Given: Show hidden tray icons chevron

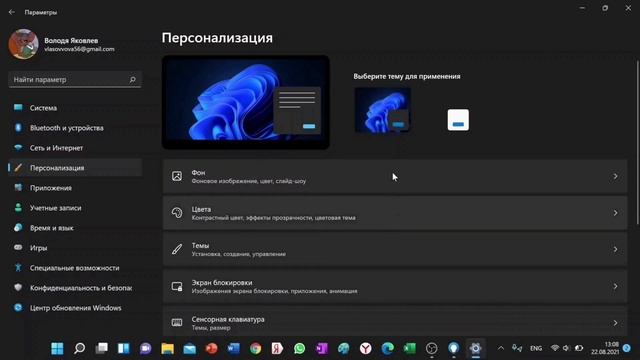Looking at the screenshot, I should point(501,348).
